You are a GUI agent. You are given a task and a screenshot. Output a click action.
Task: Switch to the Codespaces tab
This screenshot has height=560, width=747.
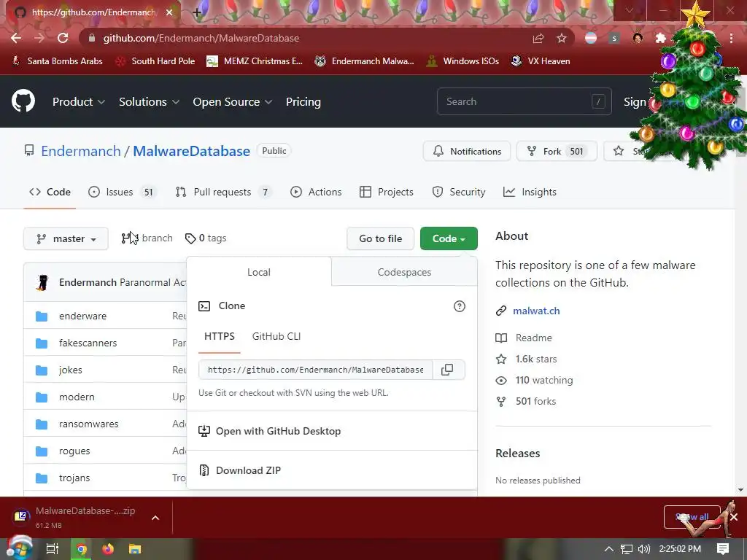point(404,272)
